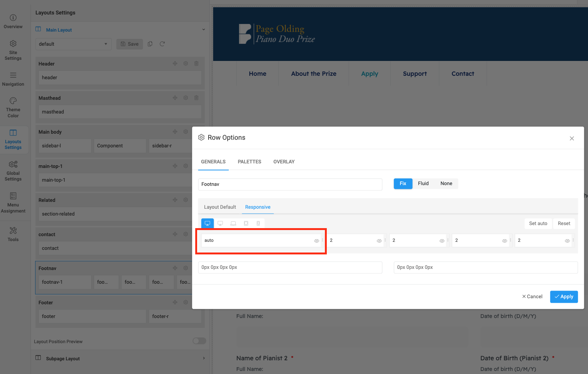Cancel the Row Options dialog
Viewport: 588px width, 374px height.
(x=532, y=297)
